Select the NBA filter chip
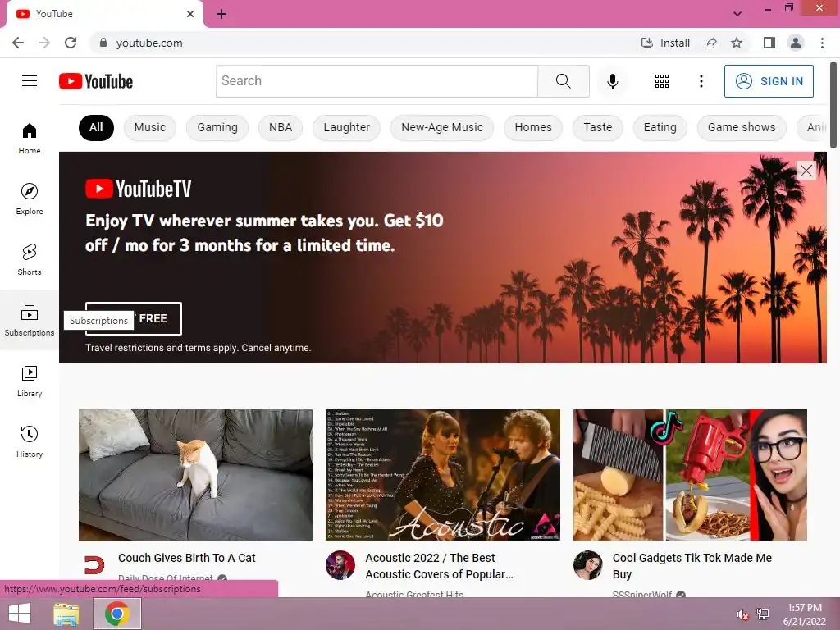The height and width of the screenshot is (630, 840). coord(281,127)
